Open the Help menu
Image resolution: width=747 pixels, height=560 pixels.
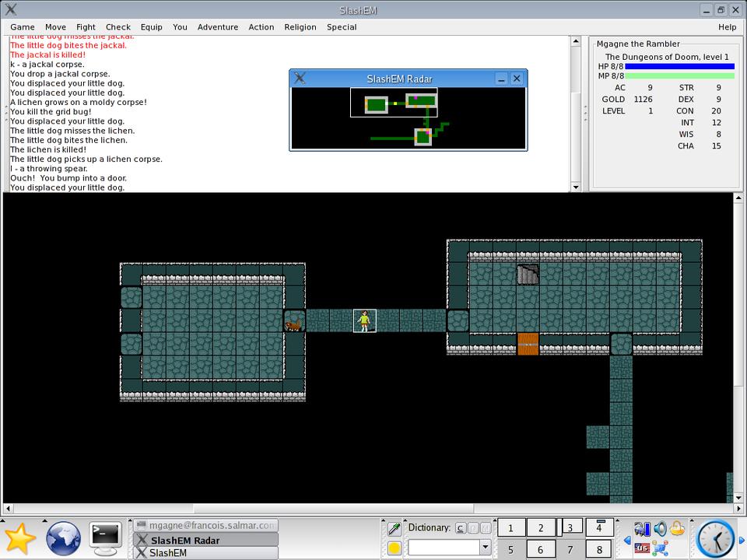point(727,26)
